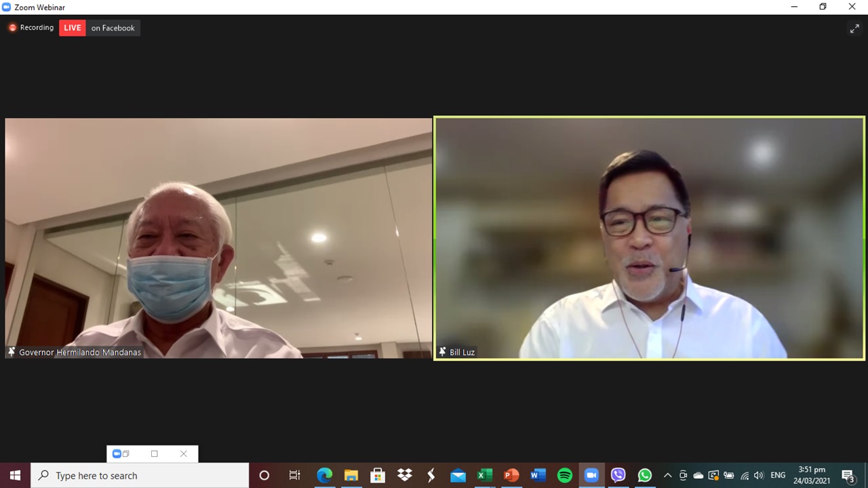Select the Governor Hermilando Mandanas video tile

coord(218,238)
